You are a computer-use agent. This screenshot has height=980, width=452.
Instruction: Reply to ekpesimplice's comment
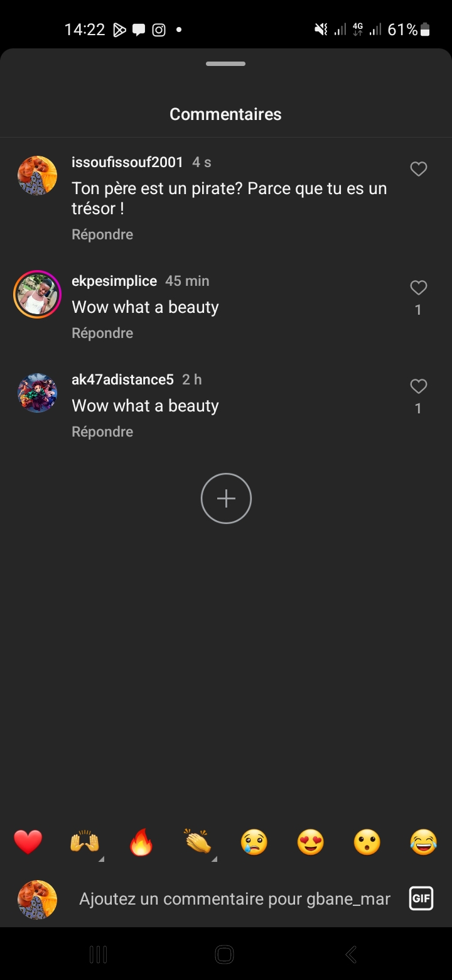pos(102,333)
